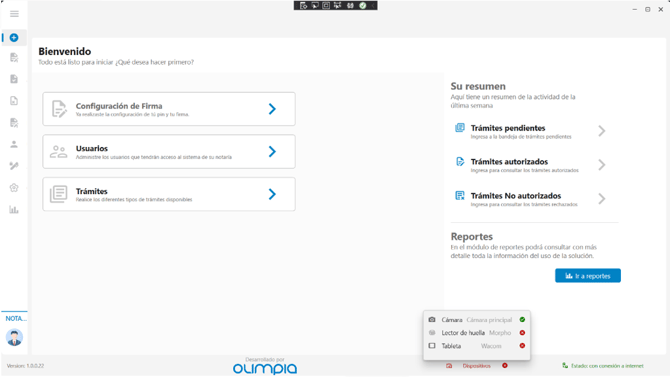Open the bar chart reports icon in the sidebar

14,209
